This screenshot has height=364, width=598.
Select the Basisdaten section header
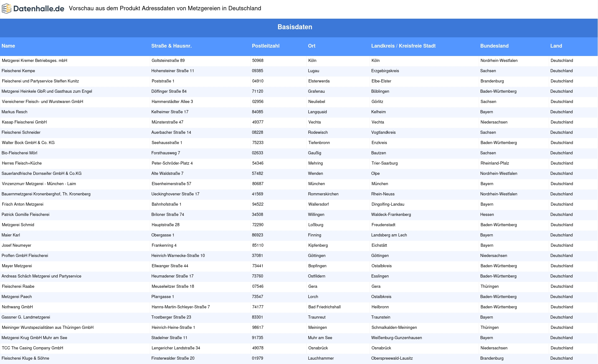tap(295, 27)
